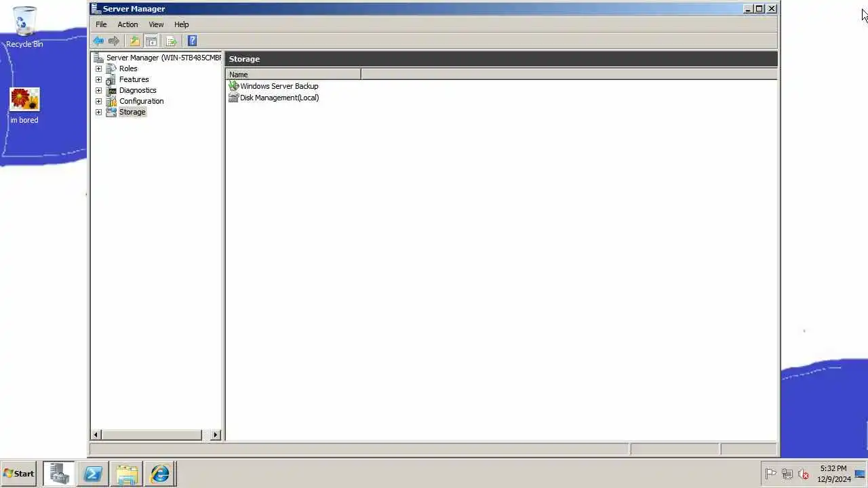Screen dimensions: 868x488
Task: Select Storage in the console tree
Action: [x=132, y=112]
